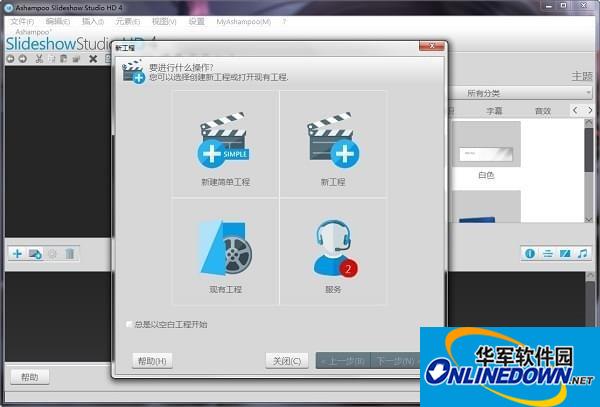Viewport: 600px width, 407px height.
Task: Choose the 新建简单工程 simple project option
Action: pyautogui.click(x=225, y=144)
